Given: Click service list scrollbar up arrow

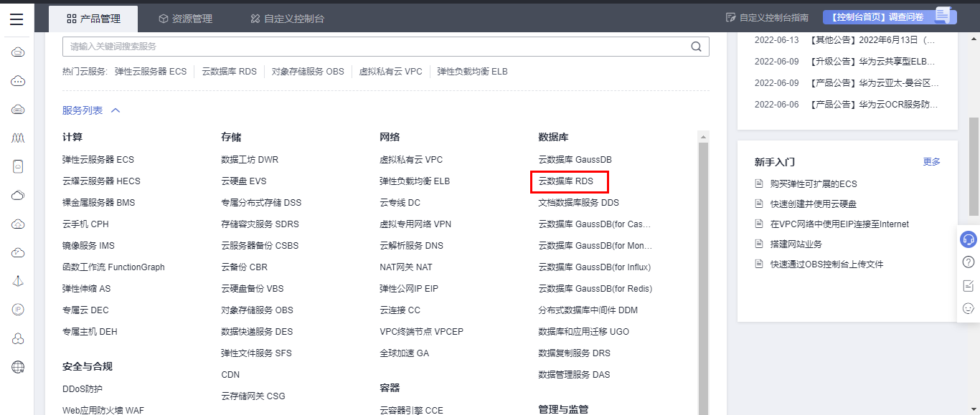Looking at the screenshot, I should click(703, 137).
